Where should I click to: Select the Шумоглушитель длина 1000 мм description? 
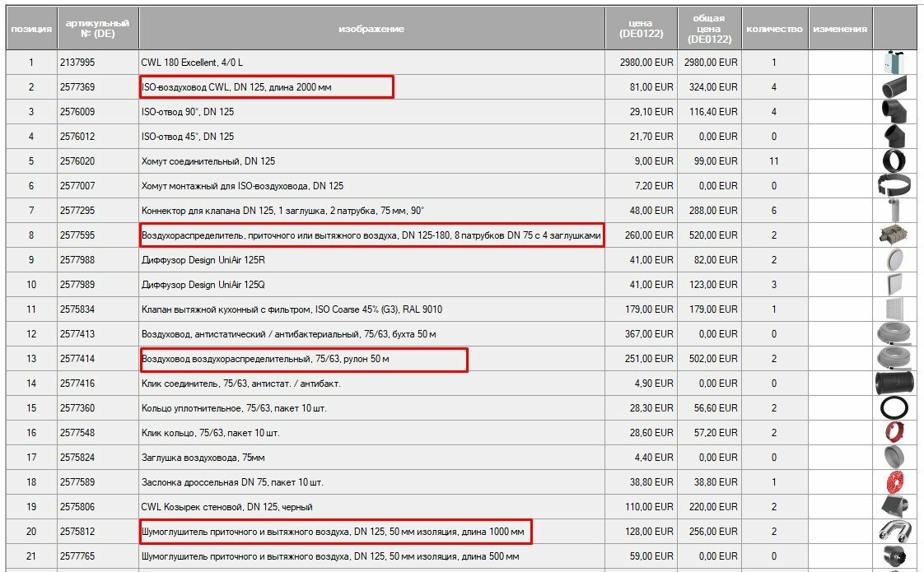(333, 532)
